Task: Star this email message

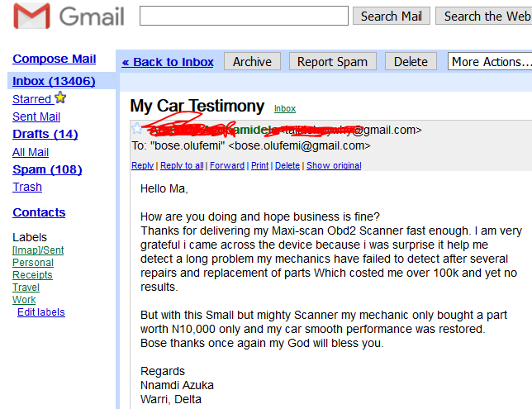Action: [x=137, y=129]
